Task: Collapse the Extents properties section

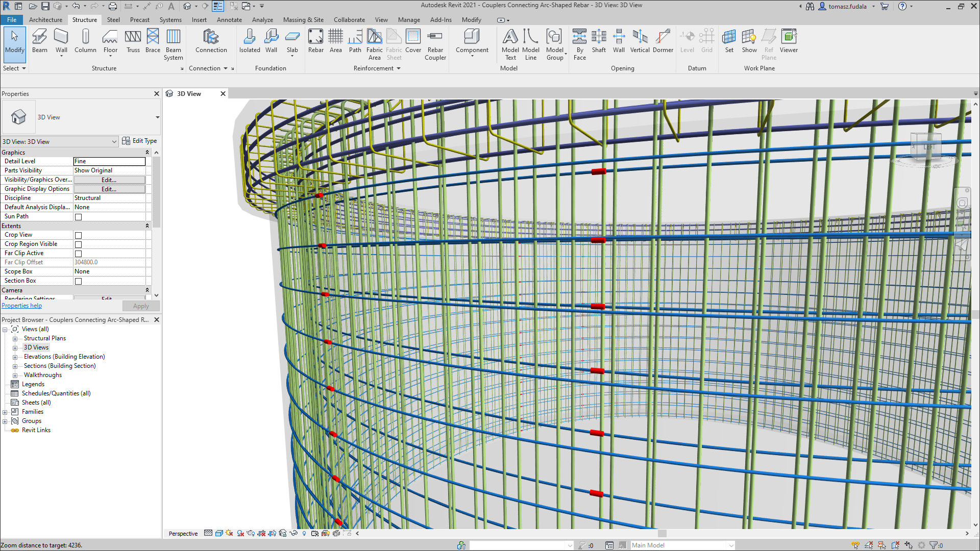Action: pos(147,226)
